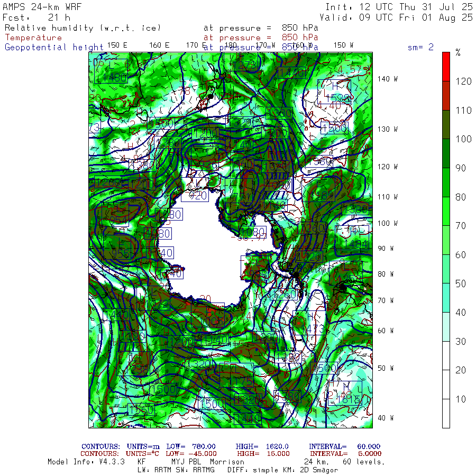Click the boxed '1480' label in top-left corner
The height and width of the screenshot is (476, 476).
(x=111, y=71)
